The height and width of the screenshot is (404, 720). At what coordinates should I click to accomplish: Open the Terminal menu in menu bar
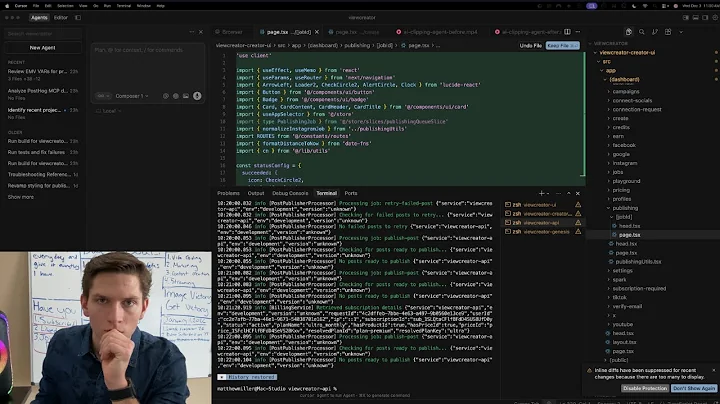pos(124,6)
